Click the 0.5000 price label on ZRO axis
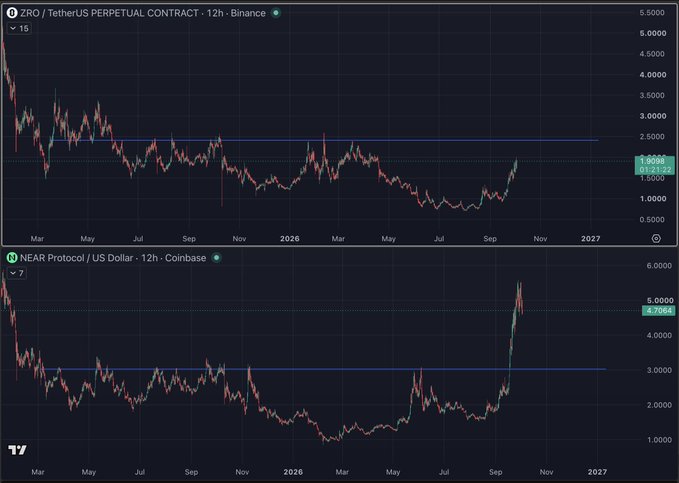Screen dimensions: 679x483 coord(652,220)
